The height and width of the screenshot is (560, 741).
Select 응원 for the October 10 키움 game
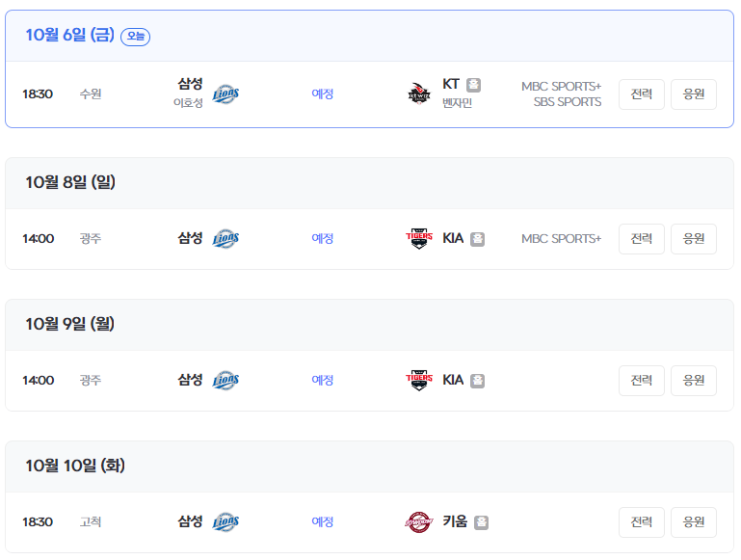tap(693, 521)
